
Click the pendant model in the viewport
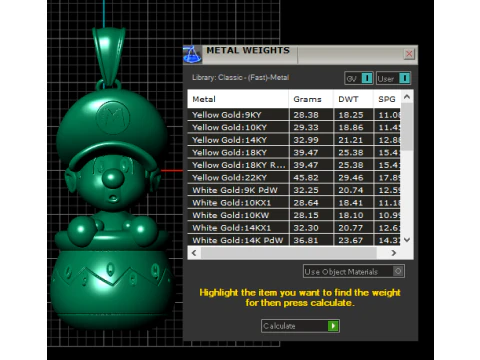(112, 180)
